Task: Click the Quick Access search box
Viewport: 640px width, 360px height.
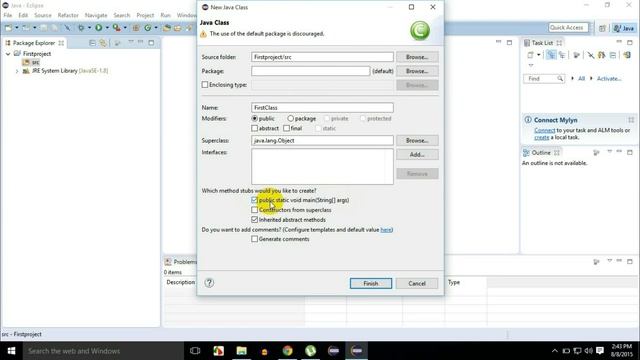Action: pyautogui.click(x=568, y=27)
